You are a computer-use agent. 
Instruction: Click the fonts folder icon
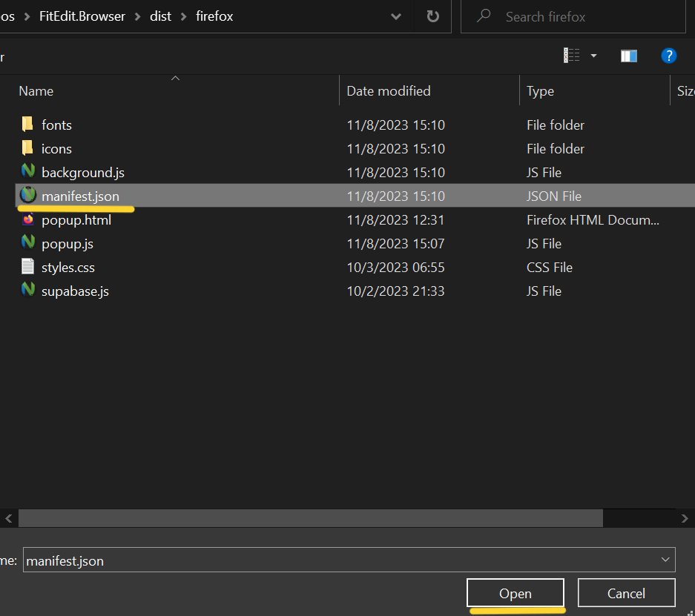[x=28, y=125]
